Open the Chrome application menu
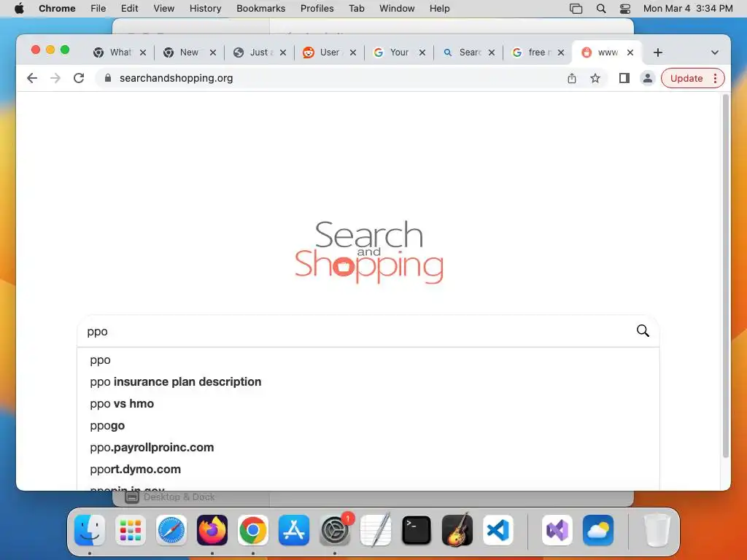This screenshot has width=747, height=560. (x=57, y=9)
